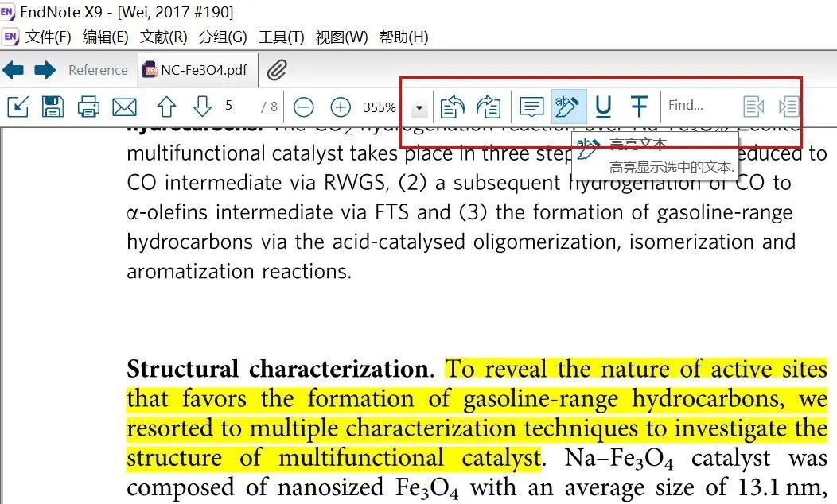Image resolution: width=837 pixels, height=504 pixels.
Task: Open the 编辑(E) menu
Action: pos(106,37)
